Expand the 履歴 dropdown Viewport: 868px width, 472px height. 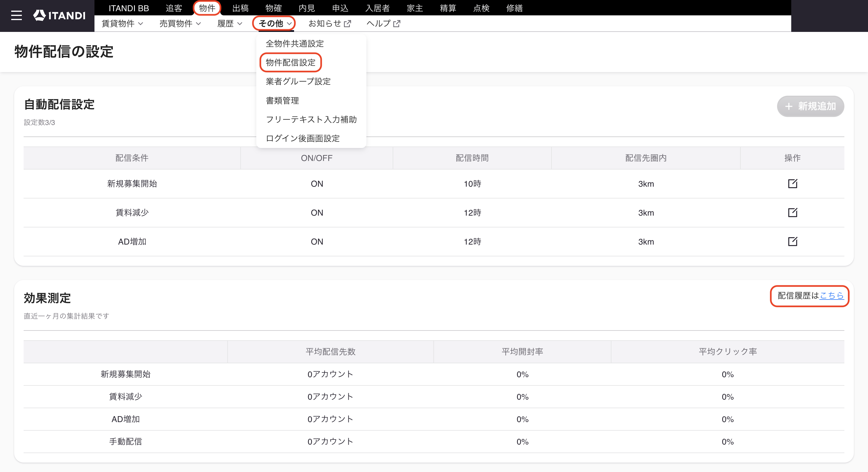click(230, 24)
